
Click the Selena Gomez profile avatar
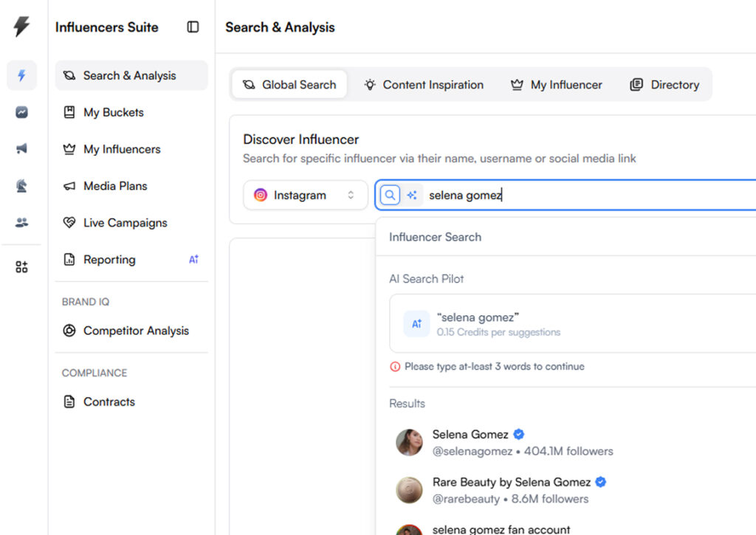[x=409, y=443]
